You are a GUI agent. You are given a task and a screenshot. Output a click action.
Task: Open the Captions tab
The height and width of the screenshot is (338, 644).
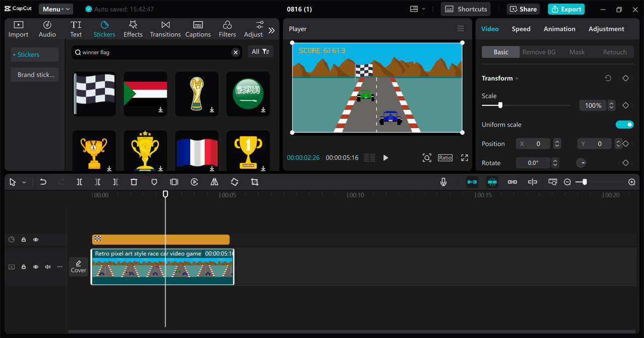[x=198, y=29]
